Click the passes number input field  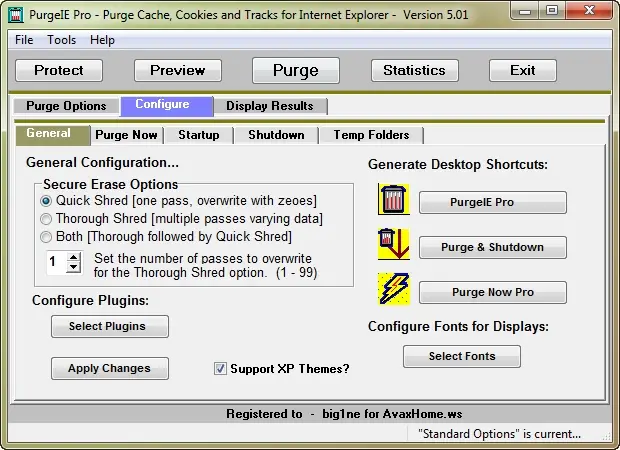(x=57, y=262)
